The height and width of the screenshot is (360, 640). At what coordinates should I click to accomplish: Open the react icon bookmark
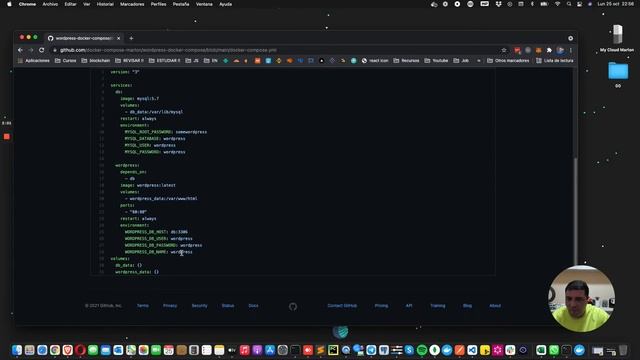click(375, 60)
